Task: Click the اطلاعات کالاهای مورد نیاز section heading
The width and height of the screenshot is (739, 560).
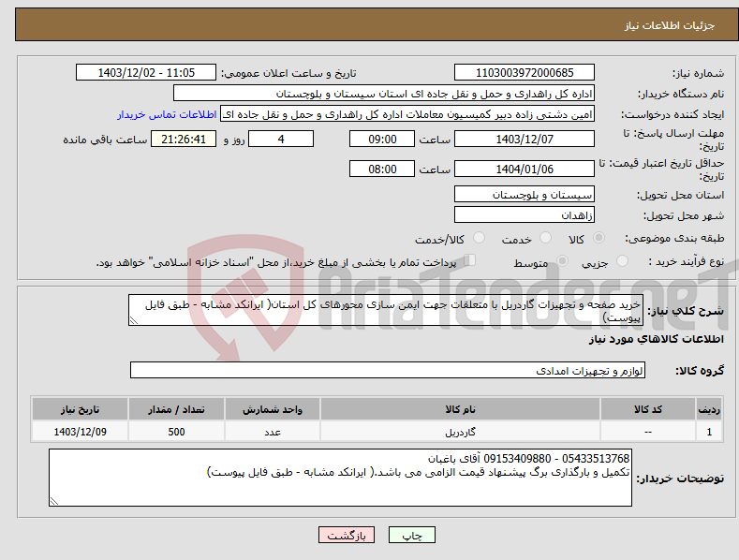Action: (x=656, y=339)
